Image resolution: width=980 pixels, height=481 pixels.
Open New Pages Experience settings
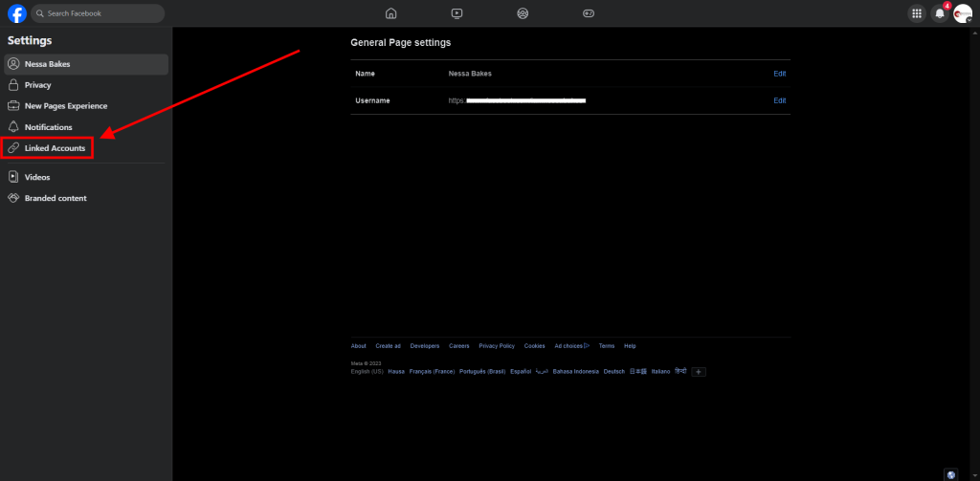(86, 106)
